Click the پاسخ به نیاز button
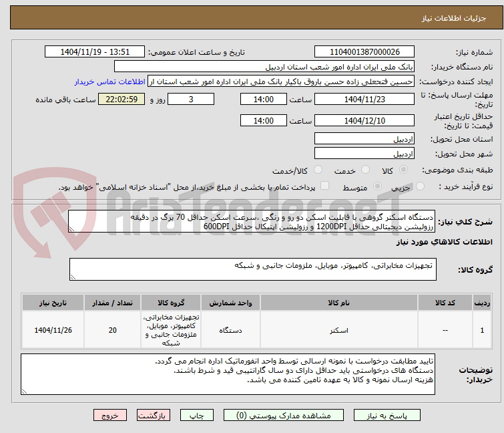The width and height of the screenshot is (504, 433). (x=387, y=416)
